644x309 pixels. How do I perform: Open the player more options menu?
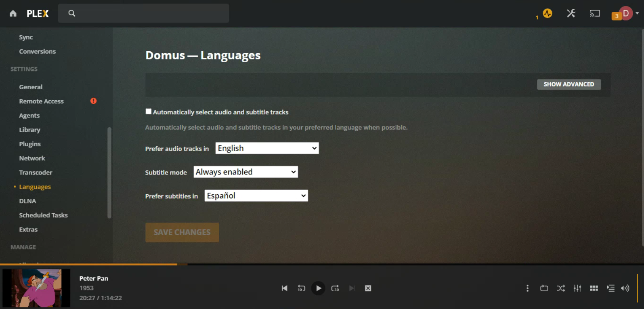[527, 288]
